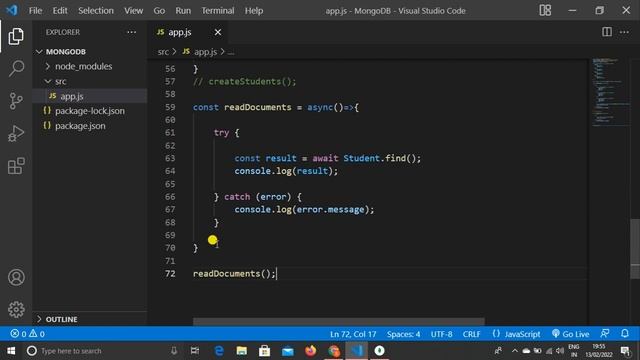The image size is (640, 360).
Task: Click the horizontal editor scrollbar
Action: [x=339, y=322]
